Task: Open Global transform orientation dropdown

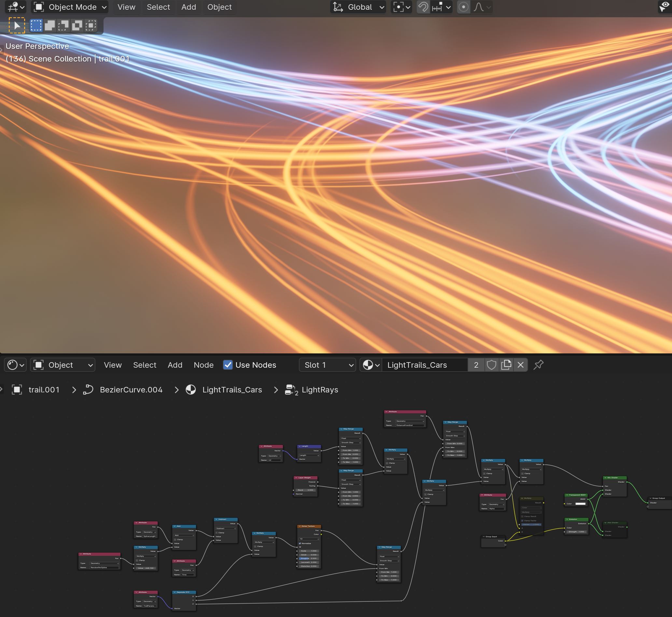Action: coord(358,7)
